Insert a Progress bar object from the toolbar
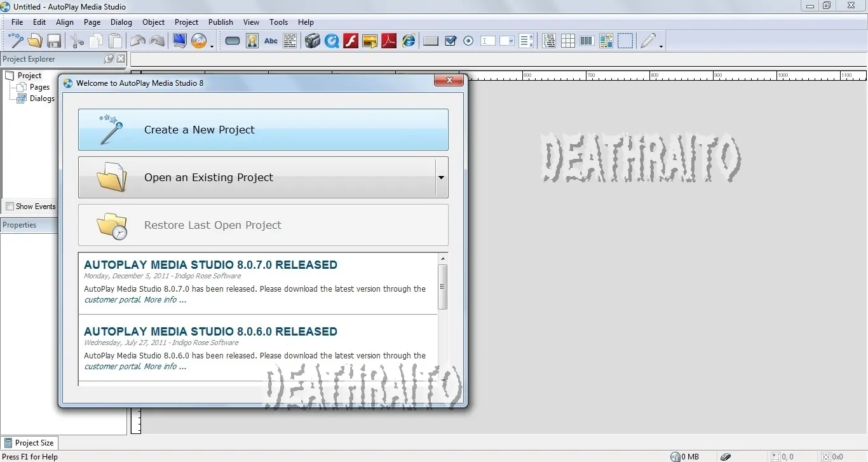The width and height of the screenshot is (868, 462). pos(587,41)
